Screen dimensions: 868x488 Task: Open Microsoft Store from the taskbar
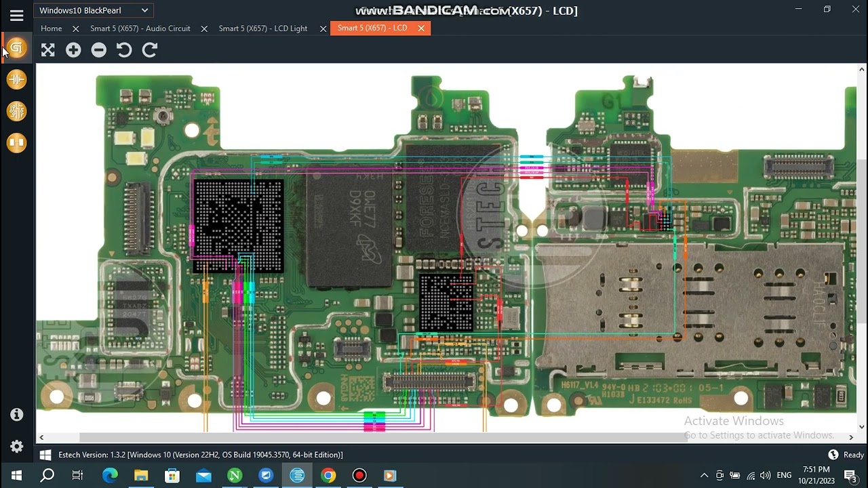pos(172,475)
